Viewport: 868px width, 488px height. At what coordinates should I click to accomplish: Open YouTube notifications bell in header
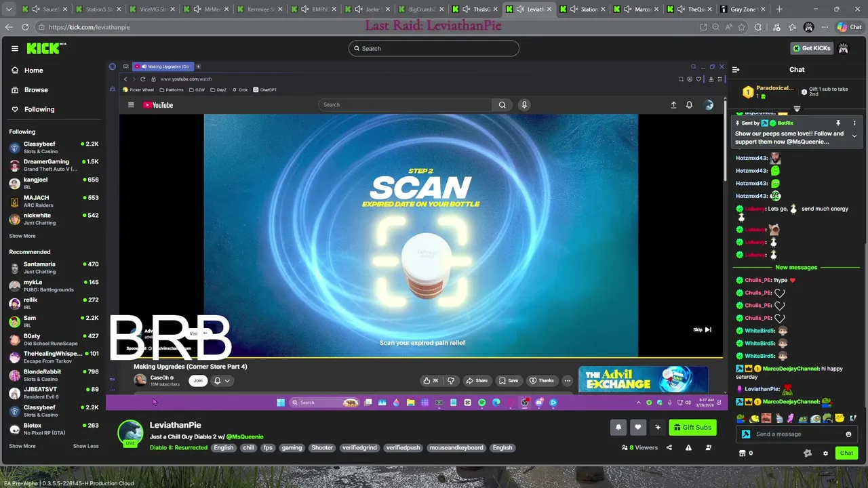coord(689,105)
